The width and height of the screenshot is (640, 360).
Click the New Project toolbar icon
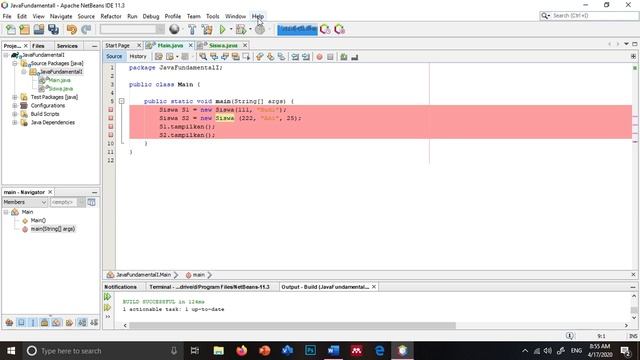tap(24, 29)
